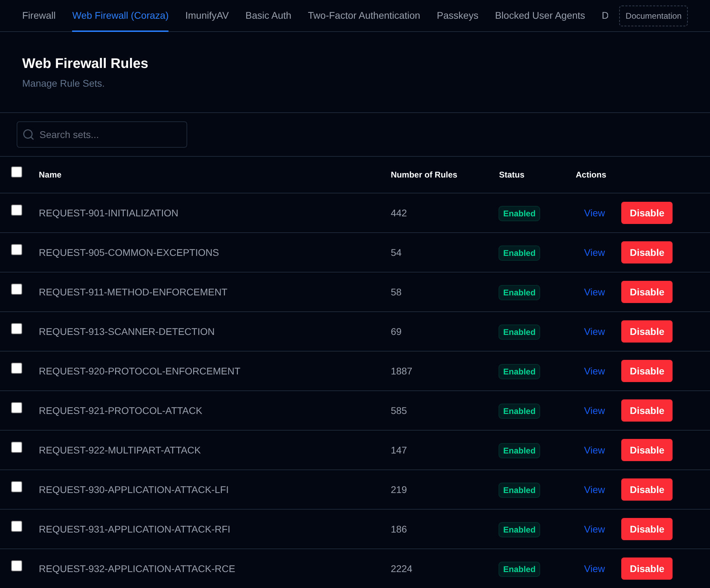Tick REQUEST-932-APPLICATION-ATTACK-RCE checkbox

[x=17, y=566]
